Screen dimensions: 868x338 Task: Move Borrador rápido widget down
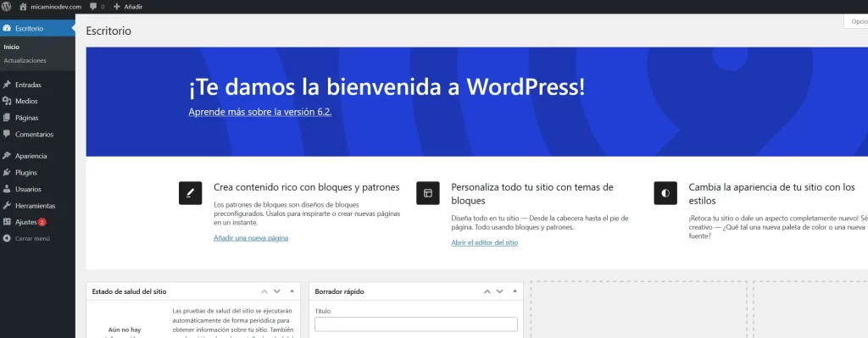(x=499, y=291)
